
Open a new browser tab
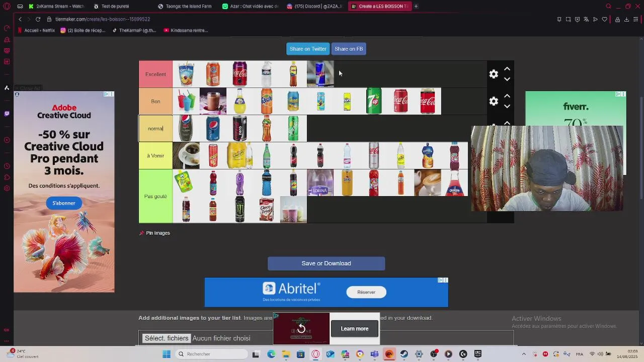(x=416, y=6)
